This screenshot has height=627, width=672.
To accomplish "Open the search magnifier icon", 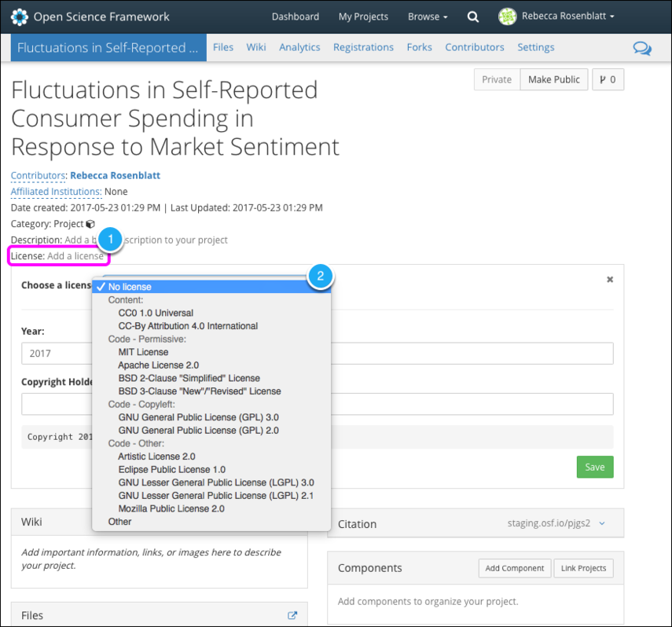I will [472, 16].
